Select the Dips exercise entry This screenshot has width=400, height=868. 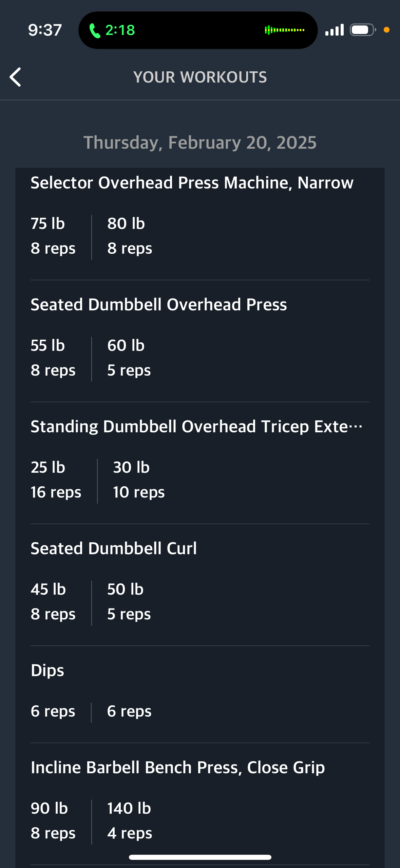pyautogui.click(x=47, y=670)
